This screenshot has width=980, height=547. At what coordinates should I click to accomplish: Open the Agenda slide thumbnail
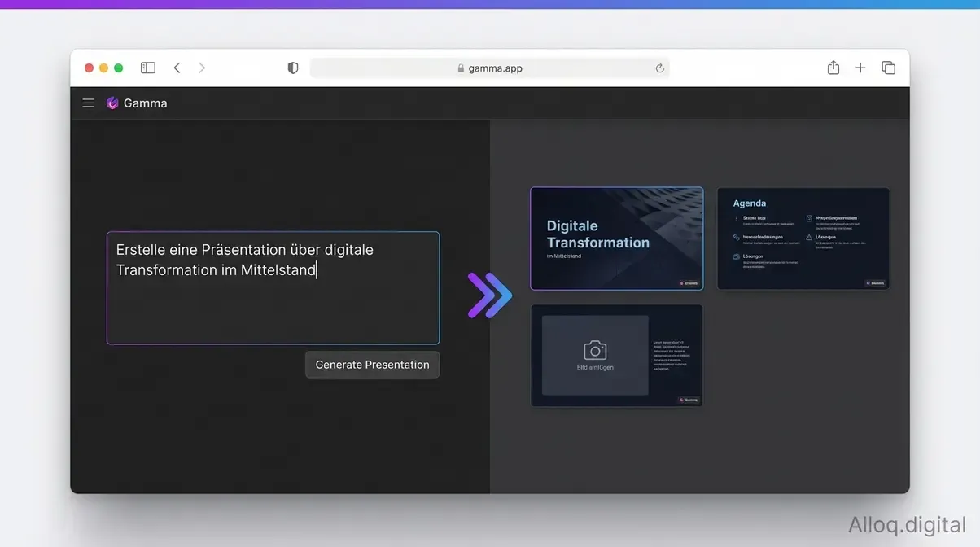[x=803, y=238]
